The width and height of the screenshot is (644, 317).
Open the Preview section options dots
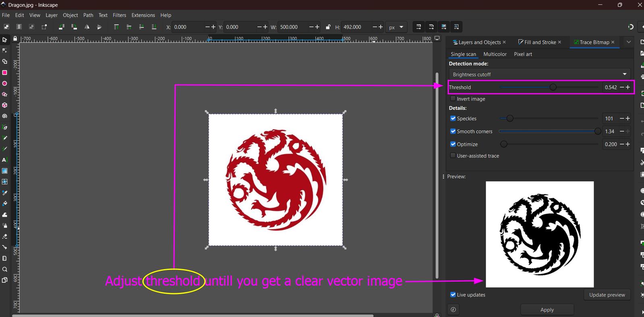pyautogui.click(x=443, y=177)
